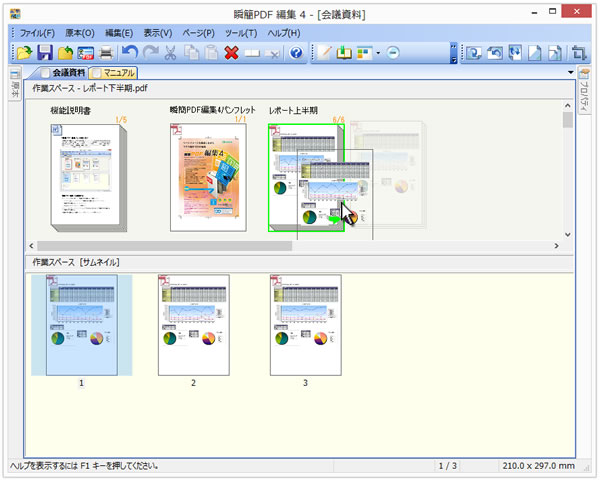Click the blank page insert icon
The width and height of the screenshot is (600, 481).
[252, 54]
